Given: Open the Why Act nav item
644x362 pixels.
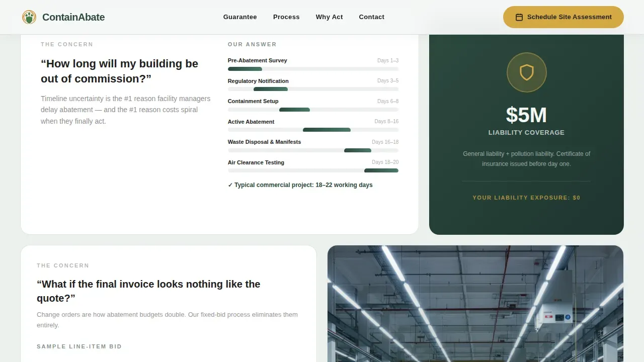Looking at the screenshot, I should point(330,17).
